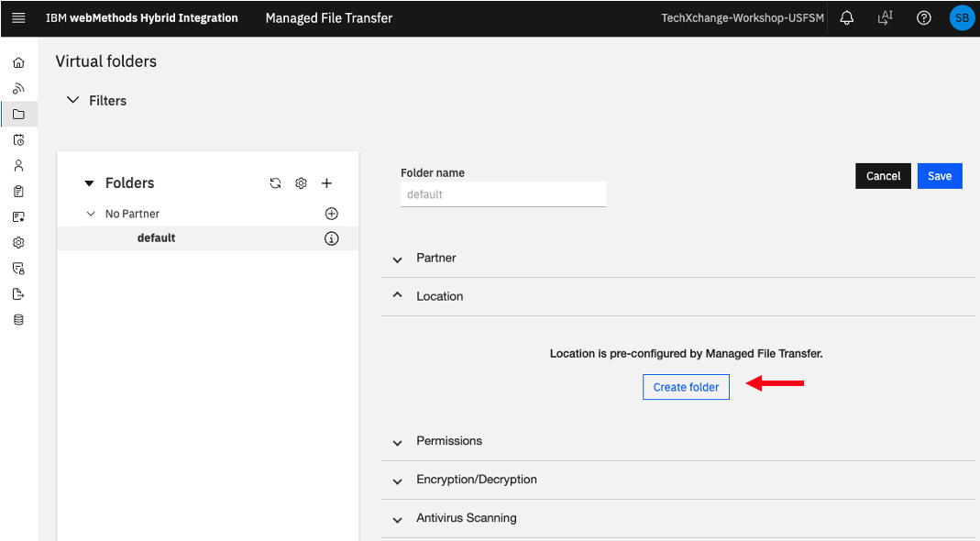Open the help question mark icon
This screenshot has width=980, height=541.
click(923, 18)
